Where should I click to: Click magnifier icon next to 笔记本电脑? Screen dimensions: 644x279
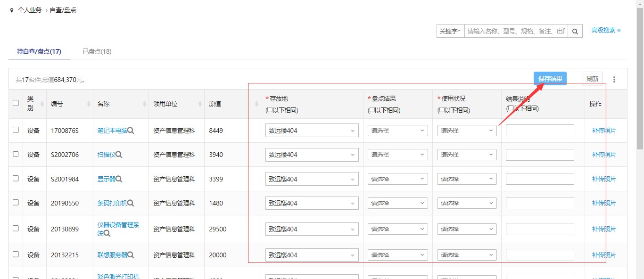[x=131, y=131]
